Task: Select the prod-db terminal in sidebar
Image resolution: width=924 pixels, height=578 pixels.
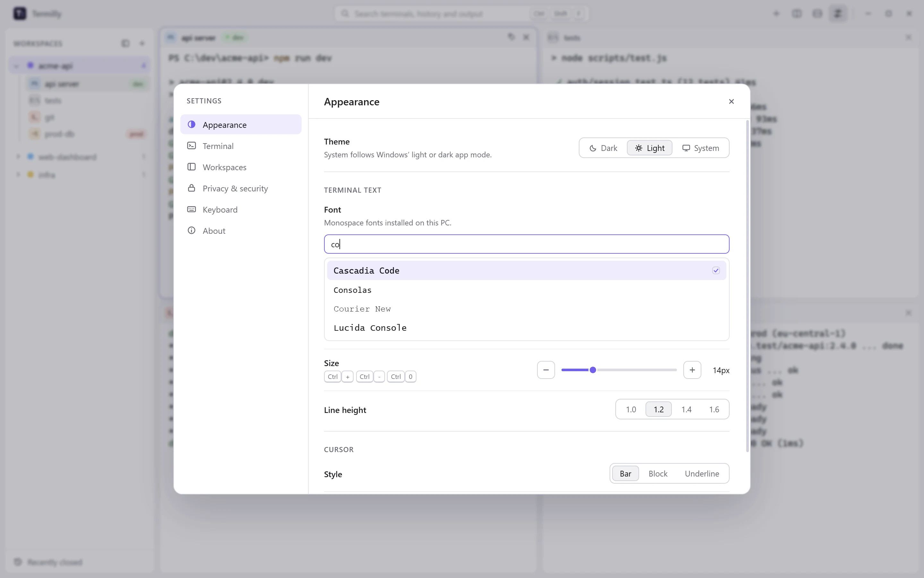Action: [88, 134]
